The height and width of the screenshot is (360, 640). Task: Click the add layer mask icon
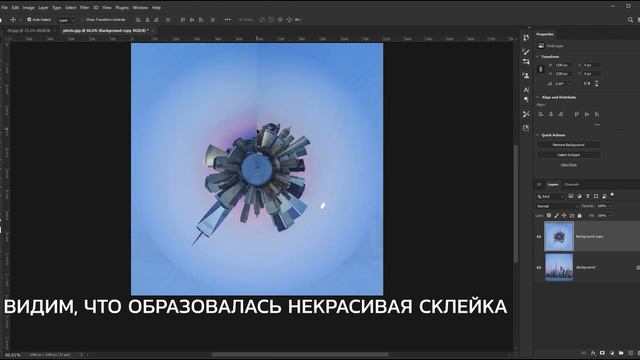[602, 353]
